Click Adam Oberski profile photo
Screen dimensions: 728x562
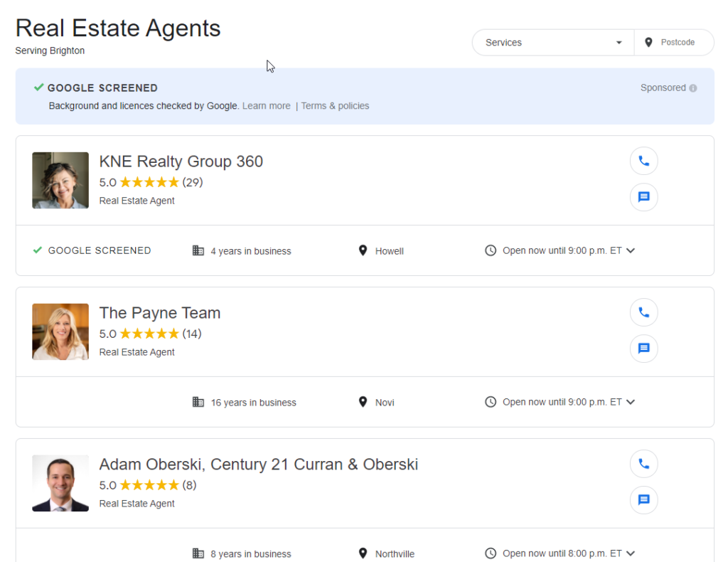click(x=60, y=483)
